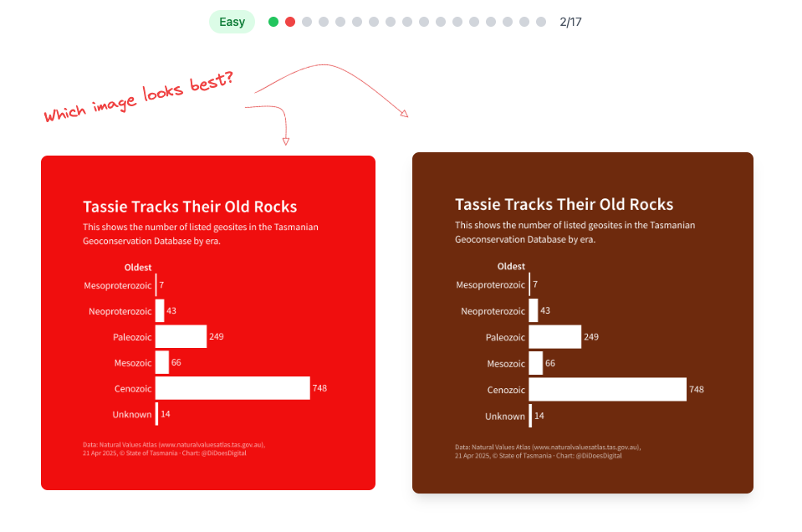Select the last grey progress dot
Image resolution: width=802 pixels, height=532 pixels.
tap(541, 22)
